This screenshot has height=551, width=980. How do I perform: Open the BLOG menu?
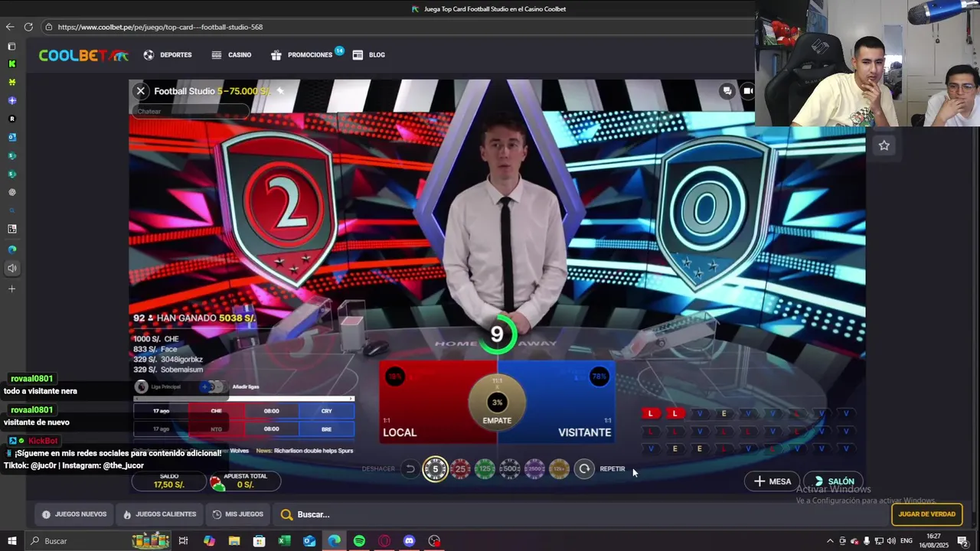point(369,55)
